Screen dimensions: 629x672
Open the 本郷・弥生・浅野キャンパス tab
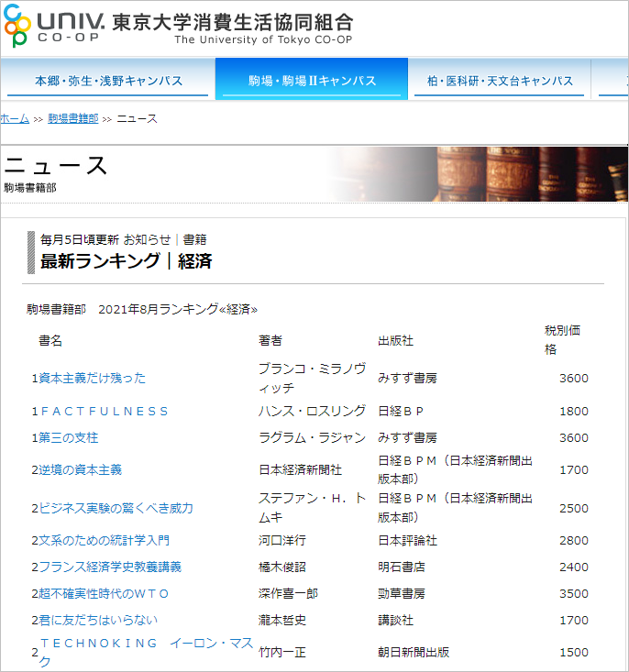tap(108, 81)
